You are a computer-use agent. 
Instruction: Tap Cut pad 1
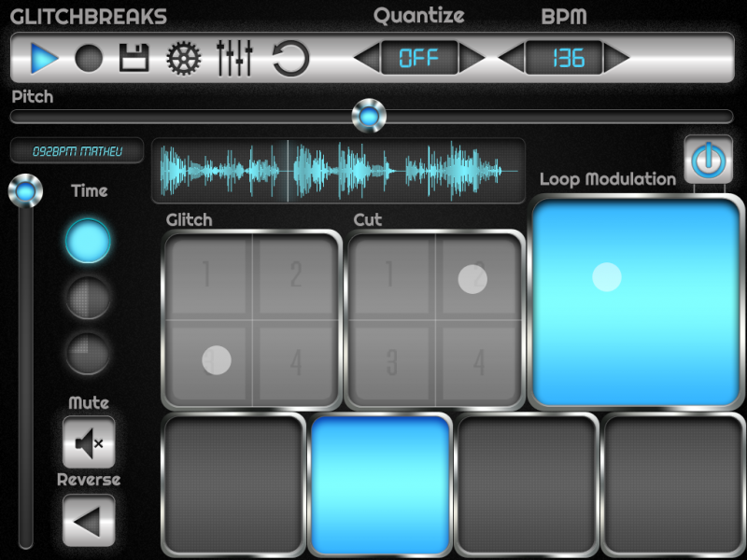(x=391, y=276)
